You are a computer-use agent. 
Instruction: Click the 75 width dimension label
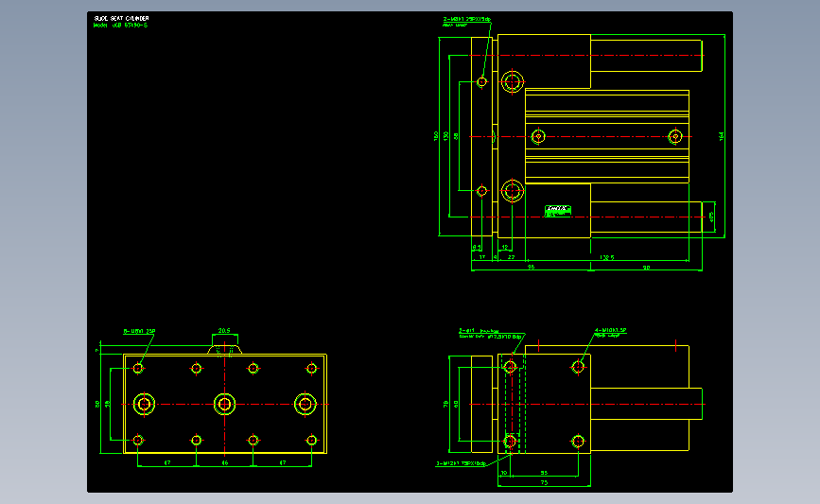(544, 482)
